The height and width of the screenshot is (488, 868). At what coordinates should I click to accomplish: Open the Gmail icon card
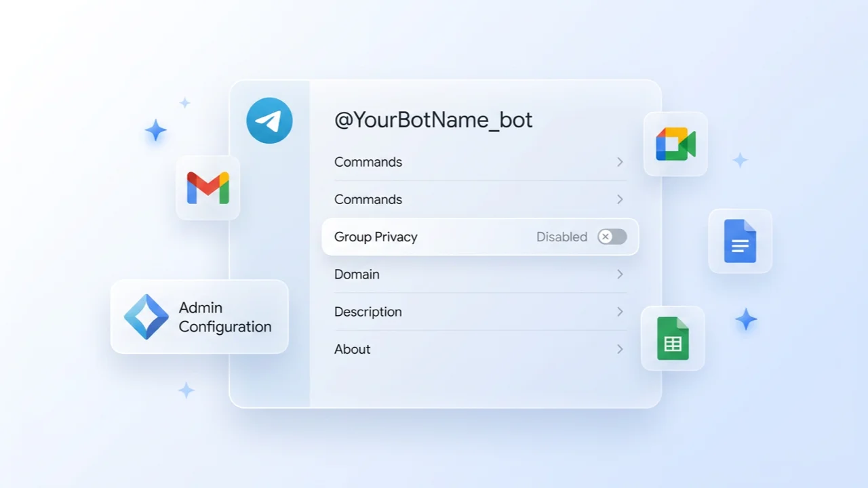[x=208, y=188]
